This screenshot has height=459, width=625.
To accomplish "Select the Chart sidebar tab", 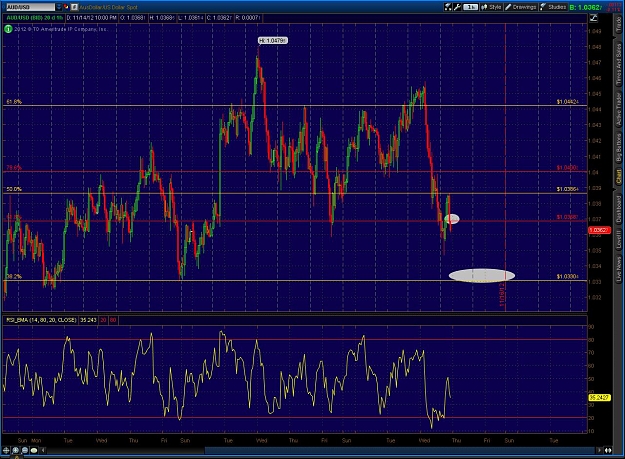I will 618,176.
